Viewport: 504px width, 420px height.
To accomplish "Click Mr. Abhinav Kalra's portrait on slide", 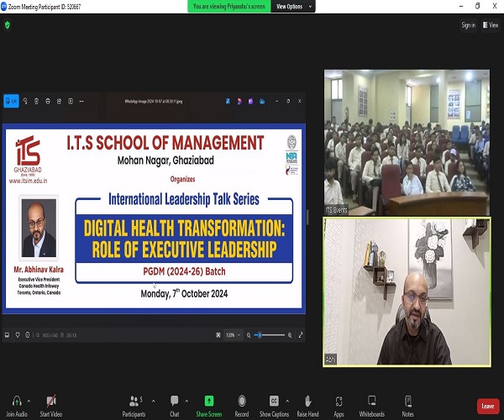I will tap(39, 228).
